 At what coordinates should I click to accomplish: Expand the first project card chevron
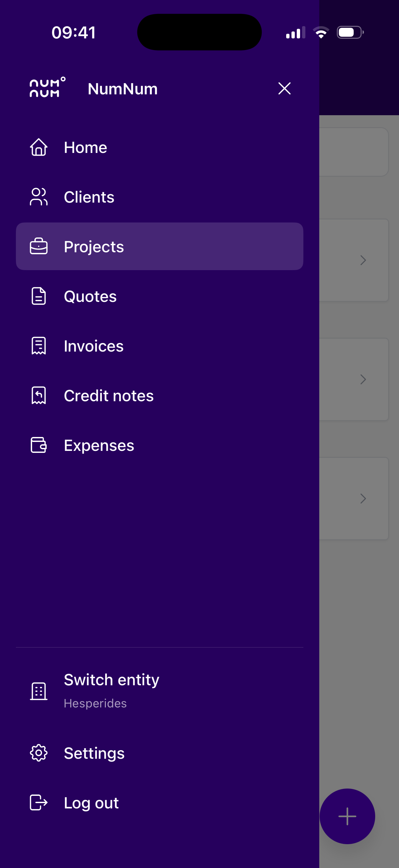[x=363, y=260]
